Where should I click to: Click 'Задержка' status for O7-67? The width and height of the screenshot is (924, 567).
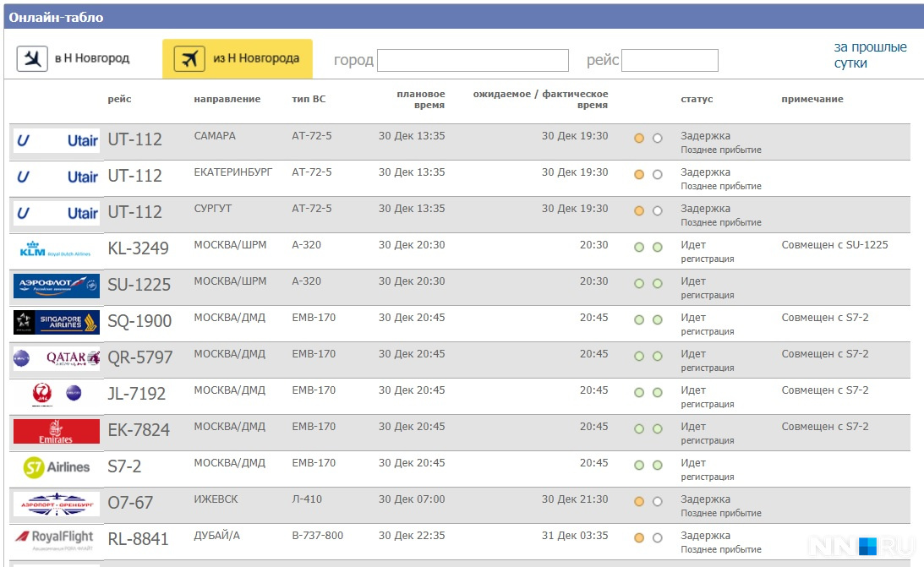tap(705, 499)
